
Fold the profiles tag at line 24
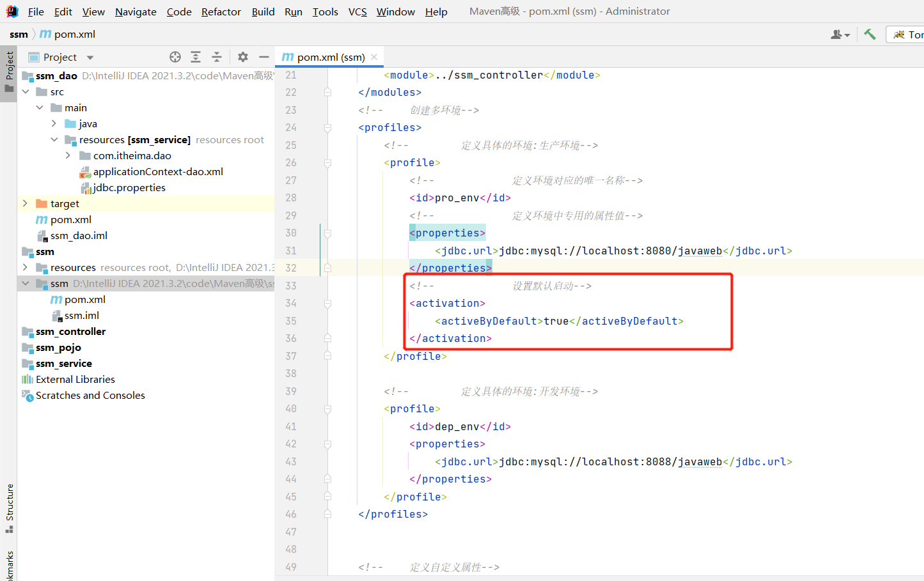(x=327, y=128)
